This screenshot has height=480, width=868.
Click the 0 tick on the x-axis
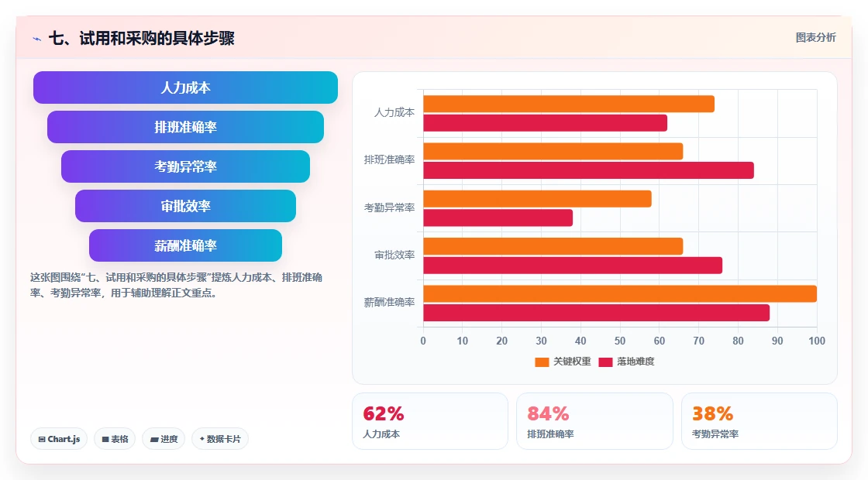[x=423, y=341]
